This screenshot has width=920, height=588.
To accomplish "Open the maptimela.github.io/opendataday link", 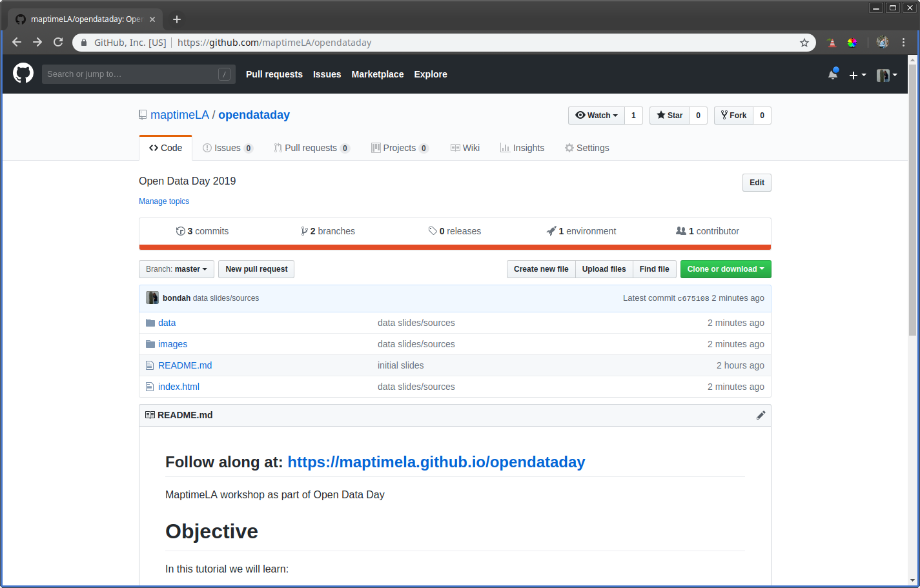I will click(436, 462).
